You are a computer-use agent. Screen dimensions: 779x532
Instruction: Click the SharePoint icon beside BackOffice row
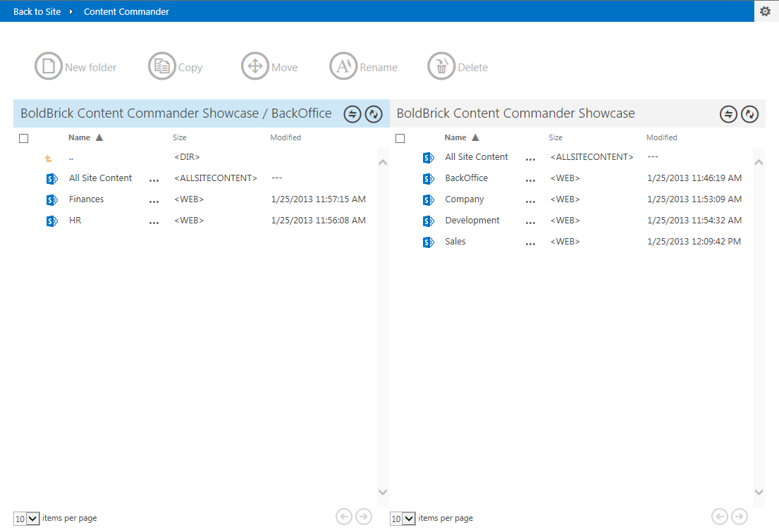click(428, 179)
